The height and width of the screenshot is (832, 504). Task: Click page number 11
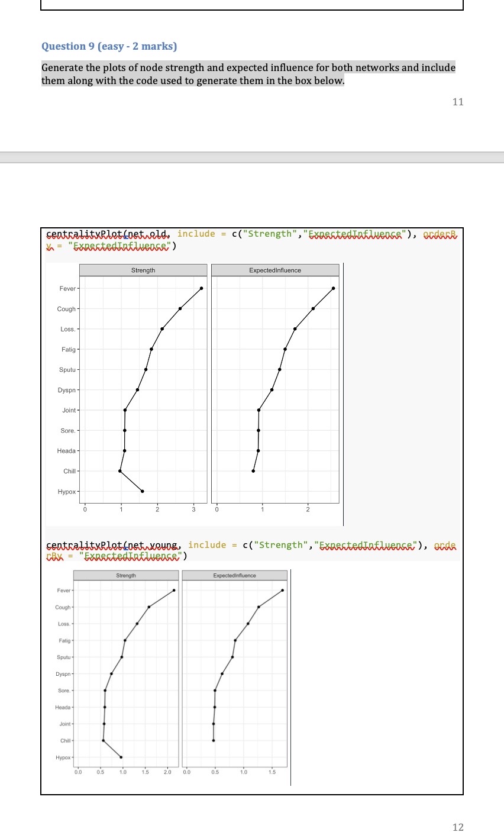[x=458, y=102]
